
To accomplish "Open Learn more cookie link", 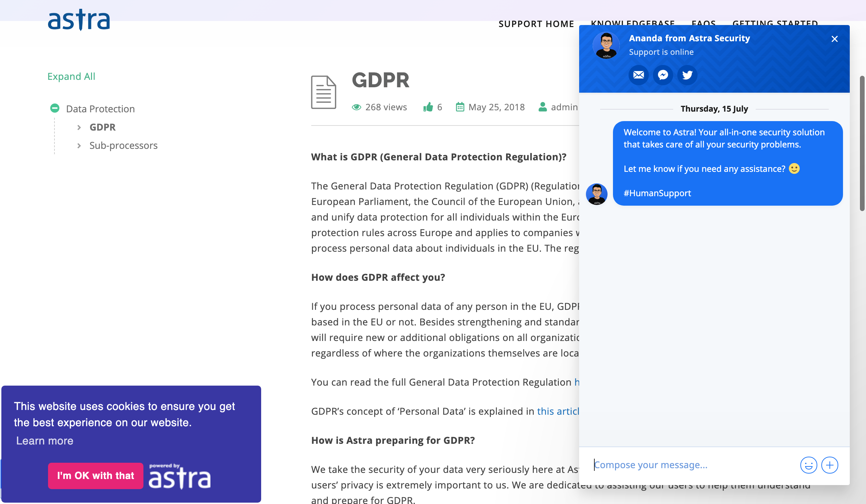I will pyautogui.click(x=45, y=441).
